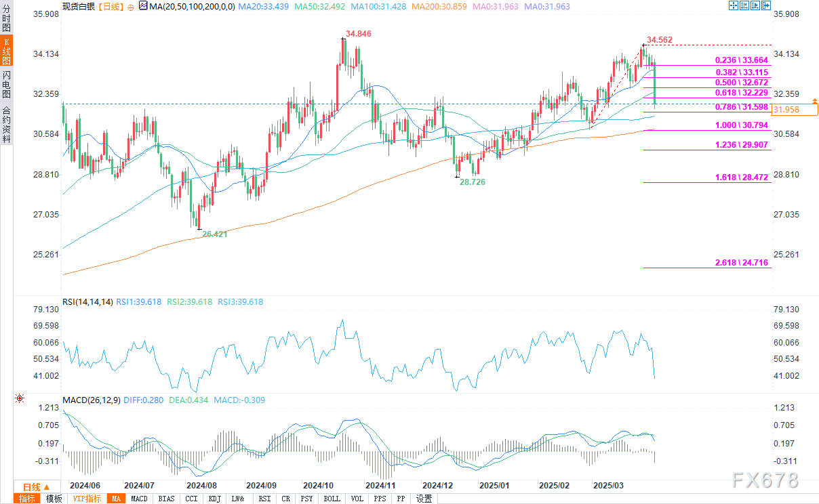819x504 pixels.
Task: Open the 日线 period dropdown
Action: click(x=36, y=487)
